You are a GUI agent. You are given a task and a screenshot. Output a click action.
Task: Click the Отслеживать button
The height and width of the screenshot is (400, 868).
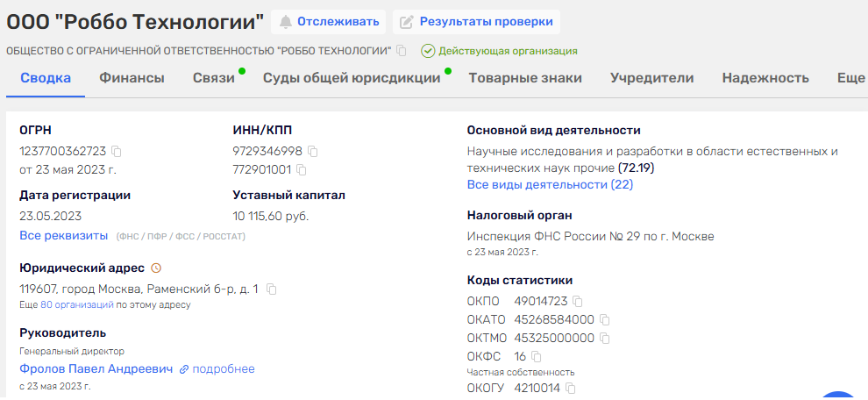coord(328,22)
